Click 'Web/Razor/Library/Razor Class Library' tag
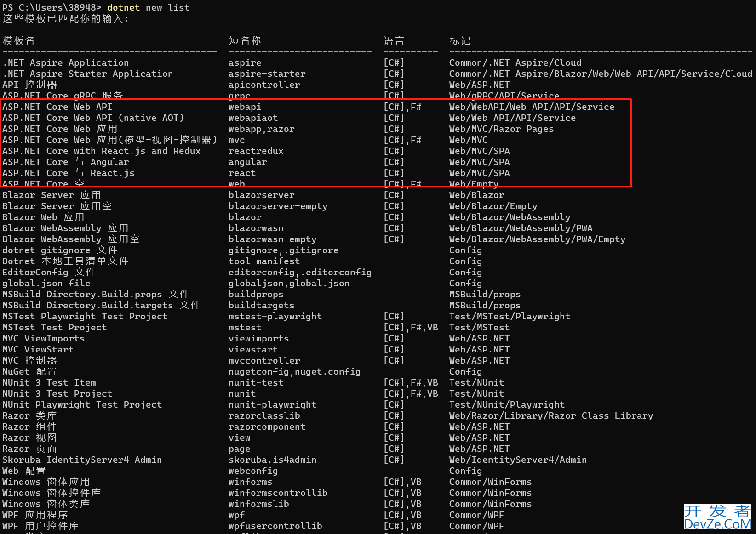 pos(551,415)
